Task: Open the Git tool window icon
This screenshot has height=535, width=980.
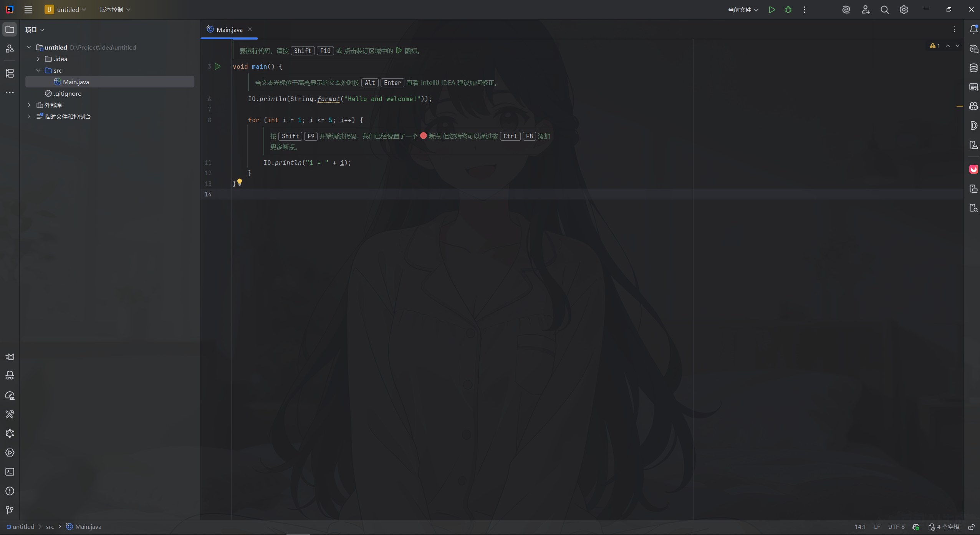Action: [10, 510]
